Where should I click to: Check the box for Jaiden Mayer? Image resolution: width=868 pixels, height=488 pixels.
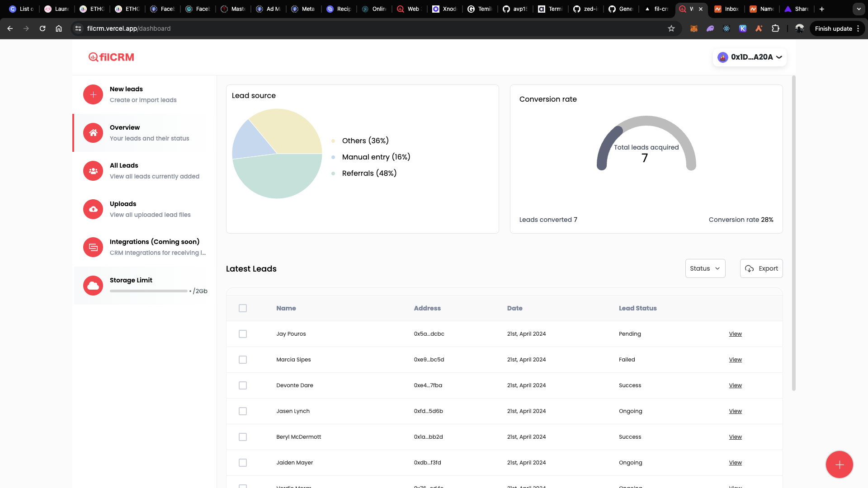point(243,463)
